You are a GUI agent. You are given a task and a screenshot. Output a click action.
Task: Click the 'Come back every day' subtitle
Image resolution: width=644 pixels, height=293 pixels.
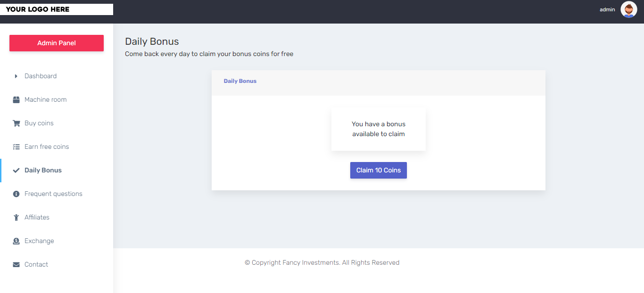tap(209, 54)
